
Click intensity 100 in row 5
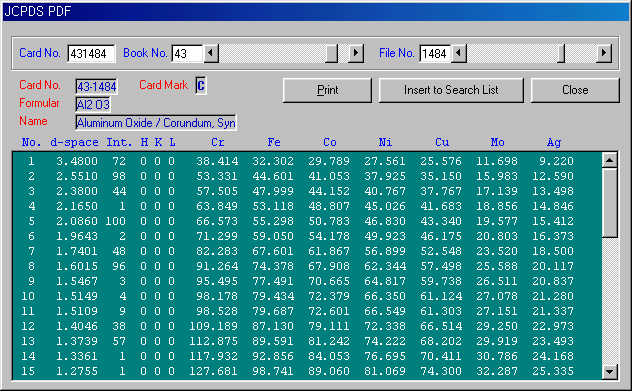point(116,221)
